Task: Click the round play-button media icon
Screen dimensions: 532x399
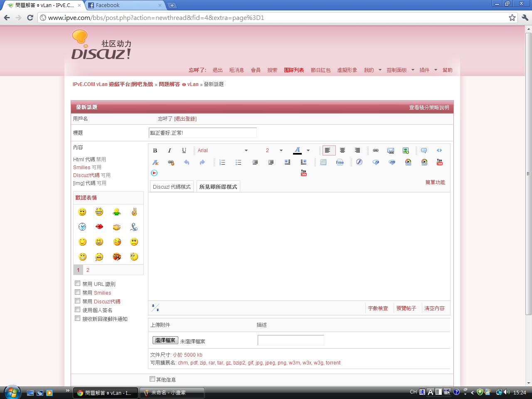Action: (154, 173)
